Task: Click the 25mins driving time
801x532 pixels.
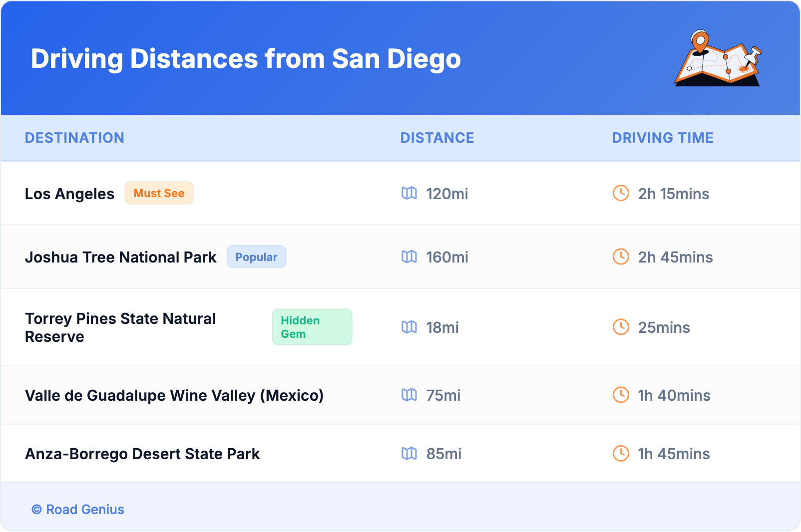Action: point(664,327)
